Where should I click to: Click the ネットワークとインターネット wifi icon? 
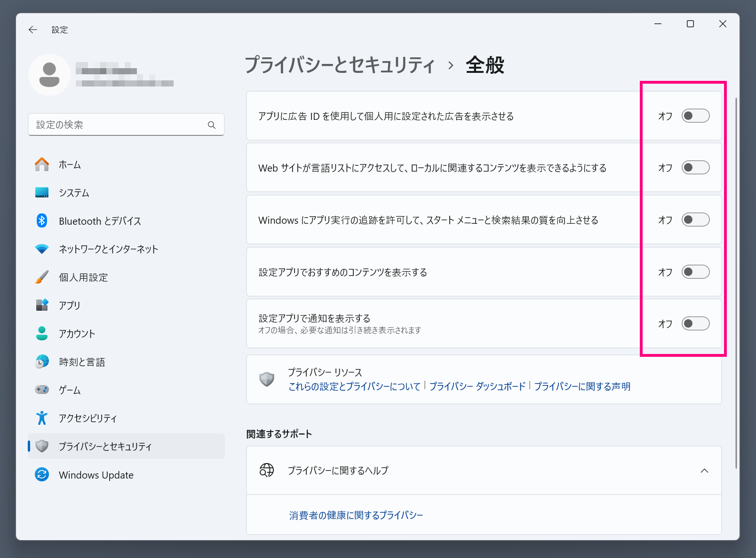[x=42, y=249]
